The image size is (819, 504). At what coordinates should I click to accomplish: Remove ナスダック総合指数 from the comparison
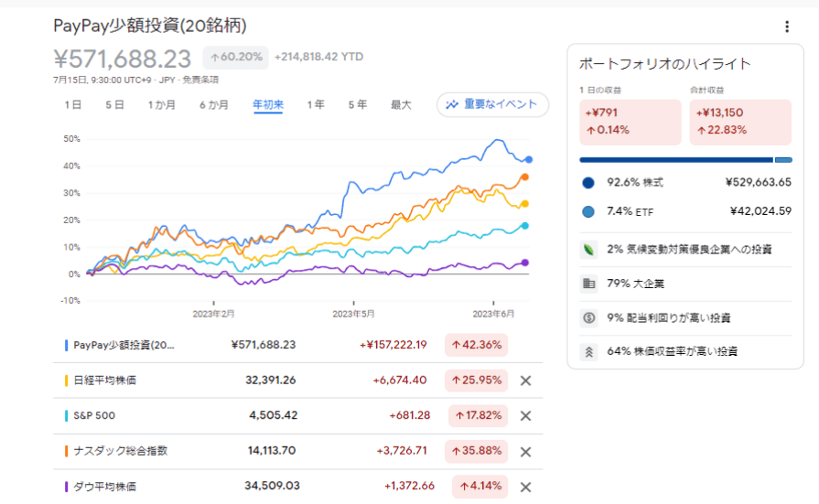pyautogui.click(x=525, y=451)
